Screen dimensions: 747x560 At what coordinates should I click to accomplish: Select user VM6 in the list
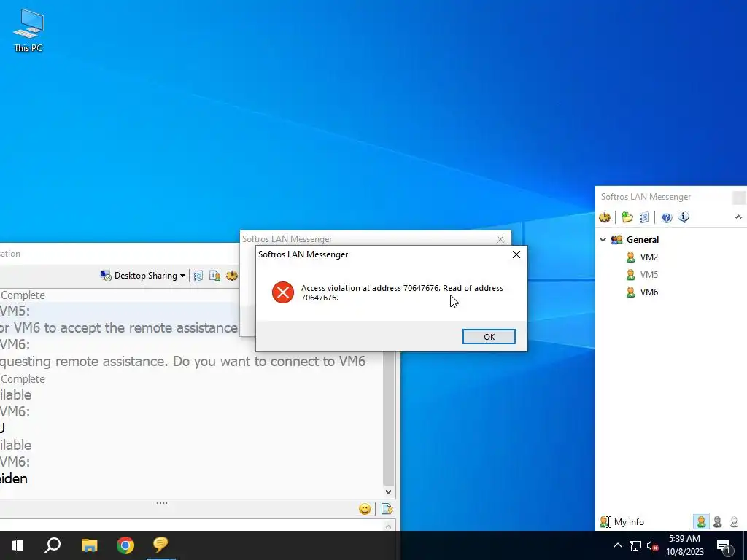pyautogui.click(x=649, y=292)
